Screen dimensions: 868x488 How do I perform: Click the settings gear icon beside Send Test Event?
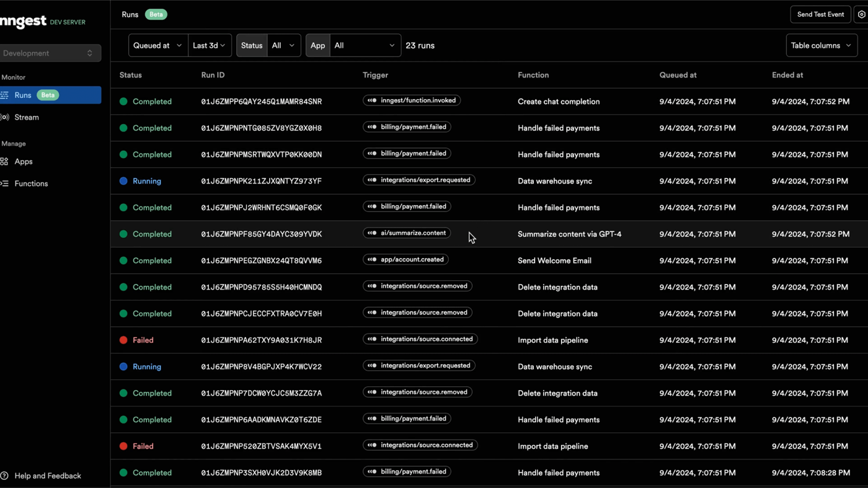coord(861,14)
